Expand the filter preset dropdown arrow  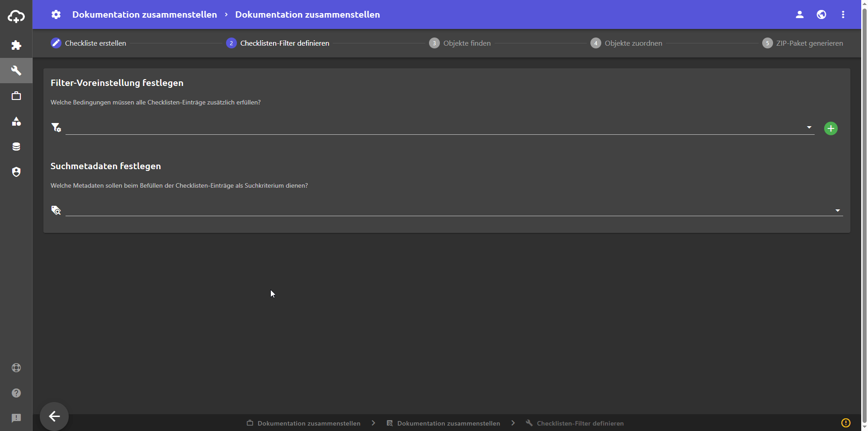(x=809, y=128)
